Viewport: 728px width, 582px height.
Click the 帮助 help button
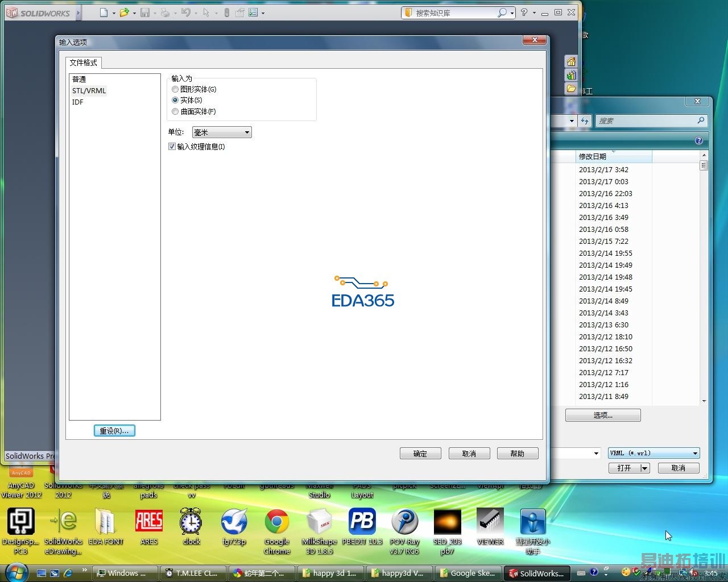click(518, 454)
